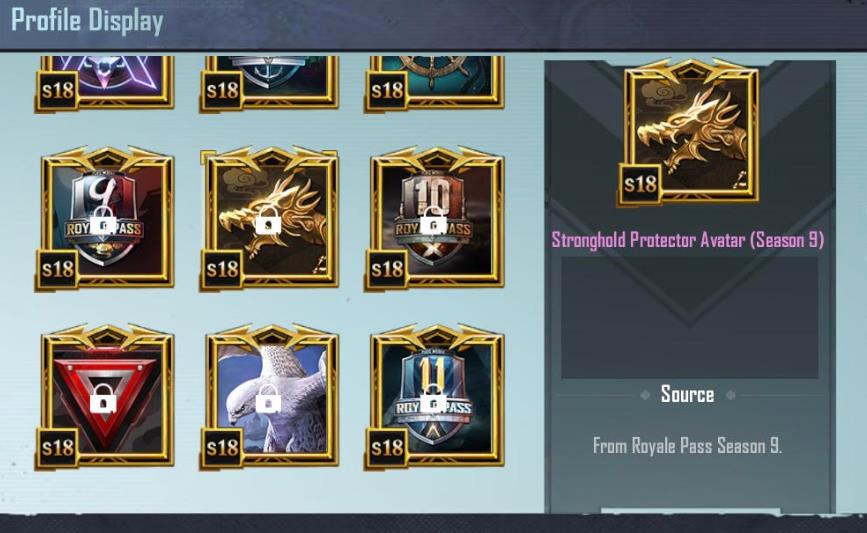Image resolution: width=867 pixels, height=533 pixels.
Task: Click the From Royale Pass Season 9 text
Action: coord(687,445)
